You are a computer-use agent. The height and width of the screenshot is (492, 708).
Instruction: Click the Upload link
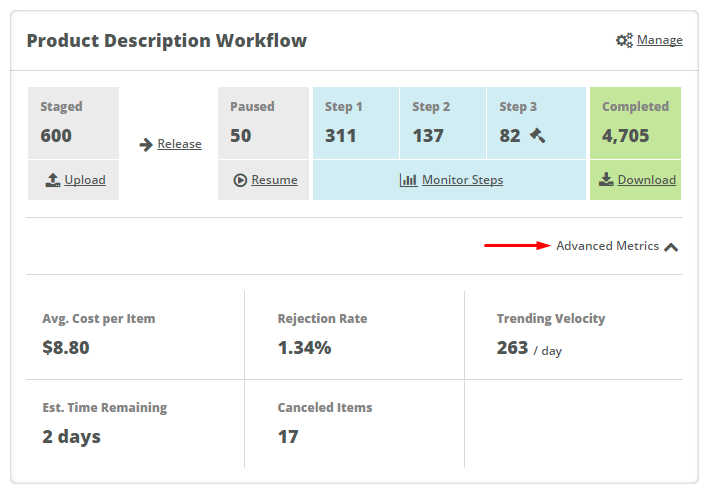pyautogui.click(x=85, y=180)
